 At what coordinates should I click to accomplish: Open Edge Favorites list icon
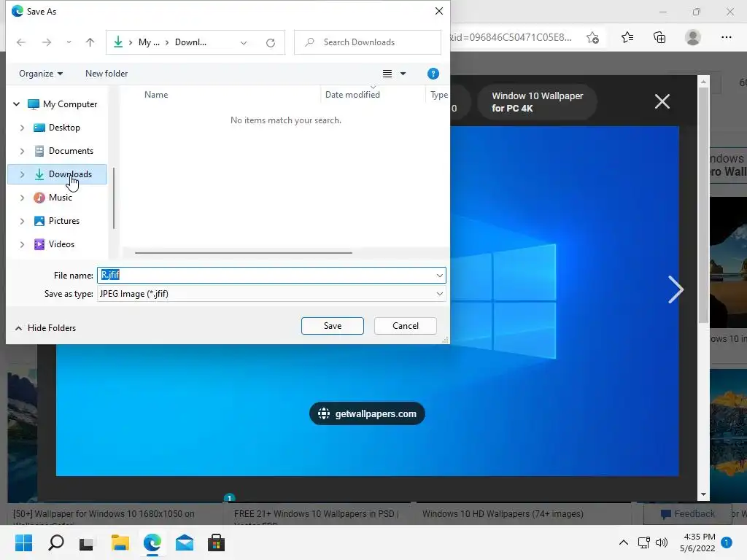(x=627, y=37)
